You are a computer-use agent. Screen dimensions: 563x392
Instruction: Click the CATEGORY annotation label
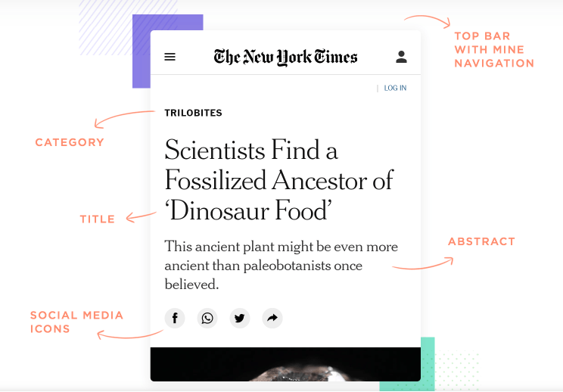[x=70, y=142]
